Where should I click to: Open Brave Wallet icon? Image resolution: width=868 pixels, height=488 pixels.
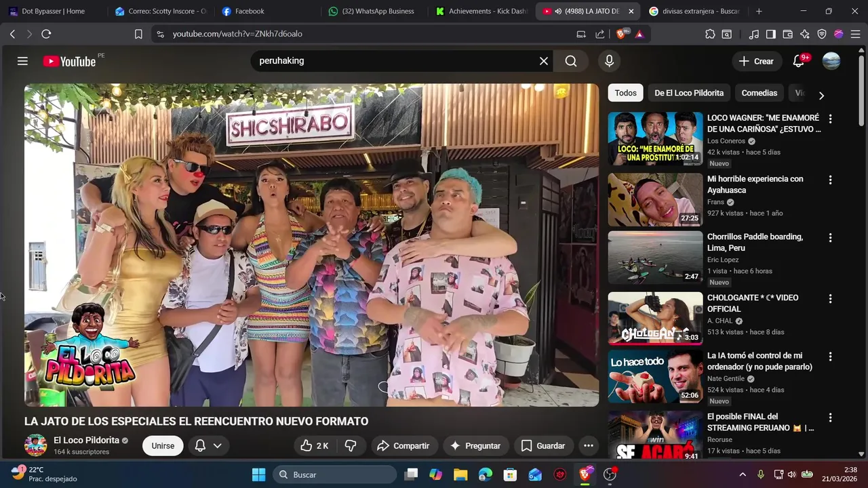pyautogui.click(x=788, y=34)
